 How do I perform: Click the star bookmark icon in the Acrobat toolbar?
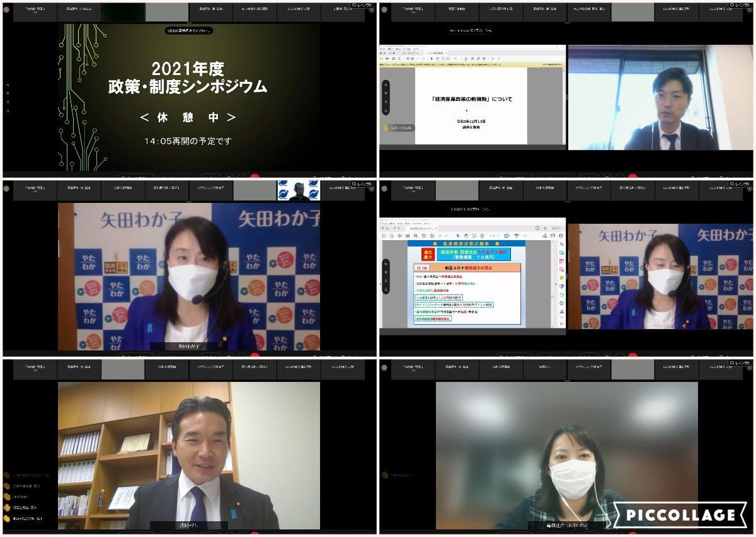pos(391,235)
